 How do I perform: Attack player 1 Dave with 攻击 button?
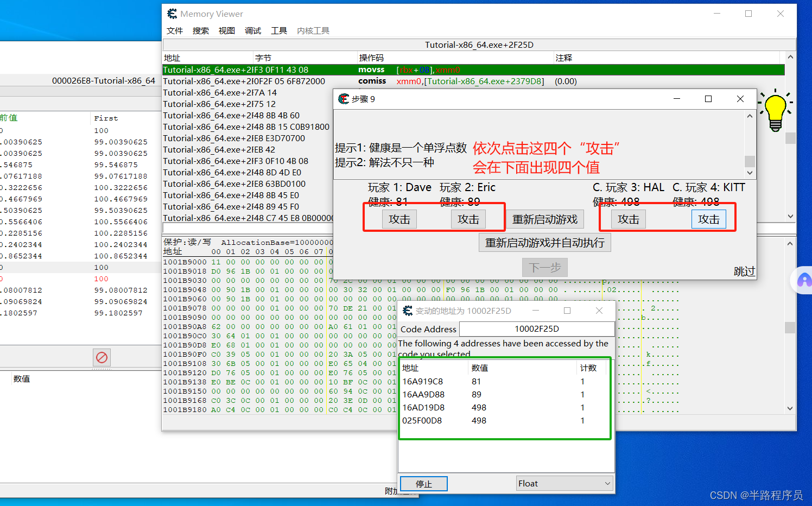pyautogui.click(x=399, y=219)
